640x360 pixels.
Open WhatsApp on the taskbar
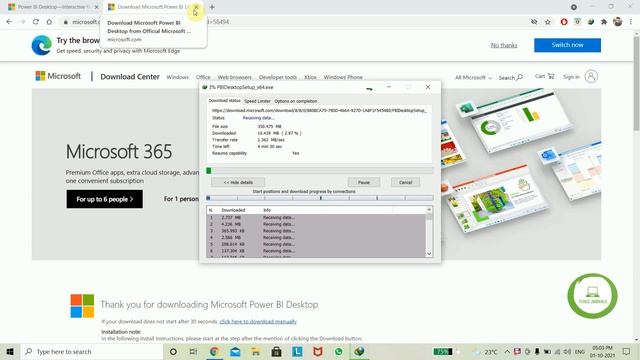click(338, 351)
